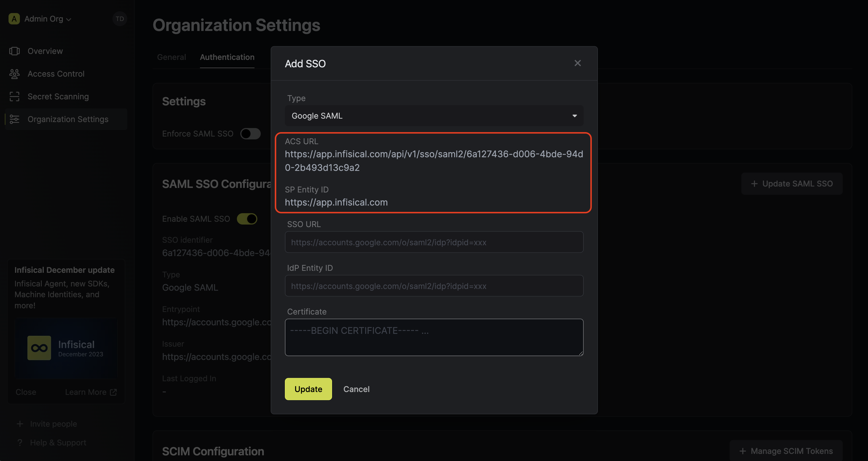Click into the SSO URL input field
Viewport: 868px width, 461px height.
(434, 242)
